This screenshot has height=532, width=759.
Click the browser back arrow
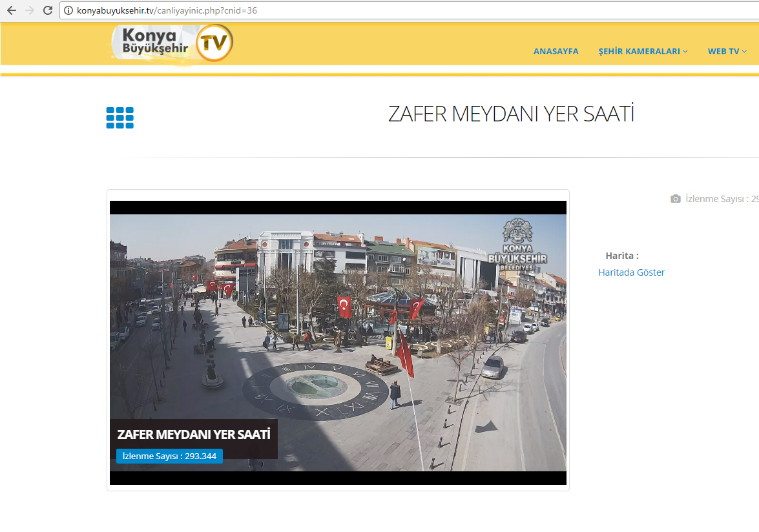(x=12, y=10)
